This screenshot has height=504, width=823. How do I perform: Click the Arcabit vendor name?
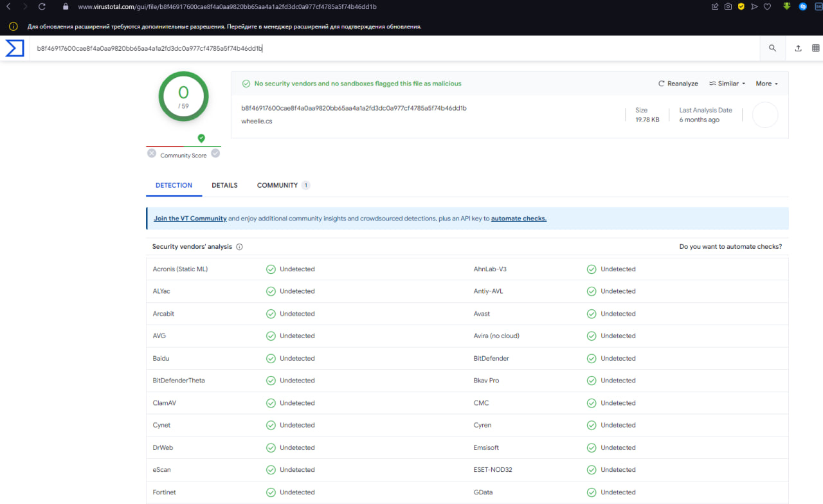[163, 314]
